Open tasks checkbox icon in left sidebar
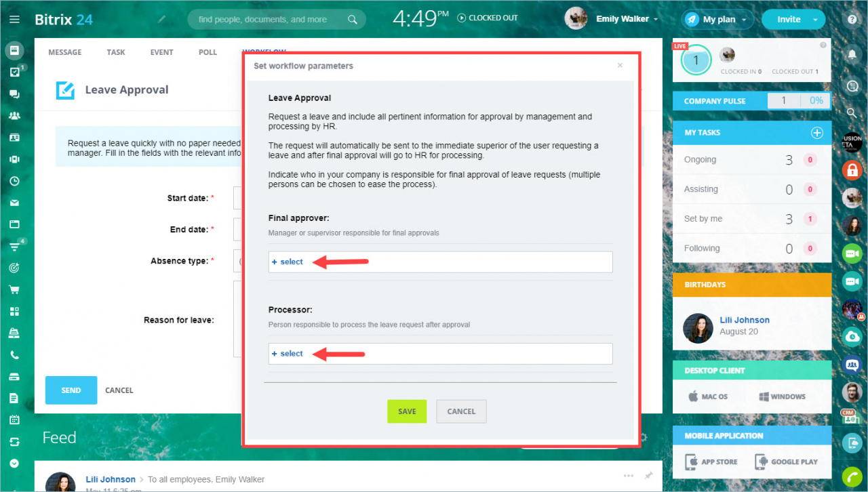Viewport: 868px width, 492px height. tap(14, 72)
